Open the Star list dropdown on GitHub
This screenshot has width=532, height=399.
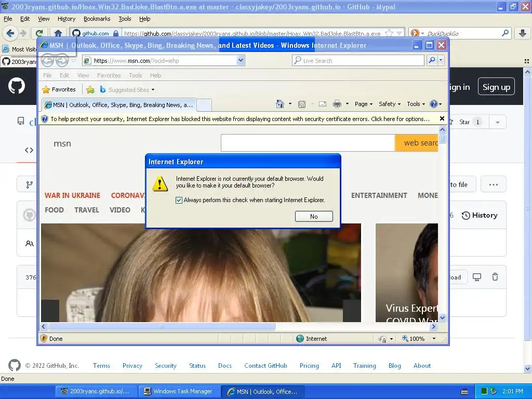pyautogui.click(x=497, y=122)
